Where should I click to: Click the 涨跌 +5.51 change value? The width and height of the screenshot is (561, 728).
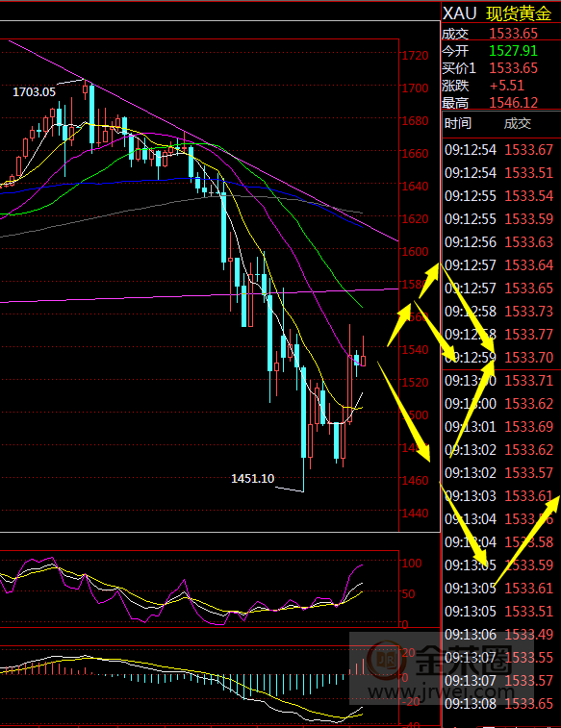coord(507,86)
